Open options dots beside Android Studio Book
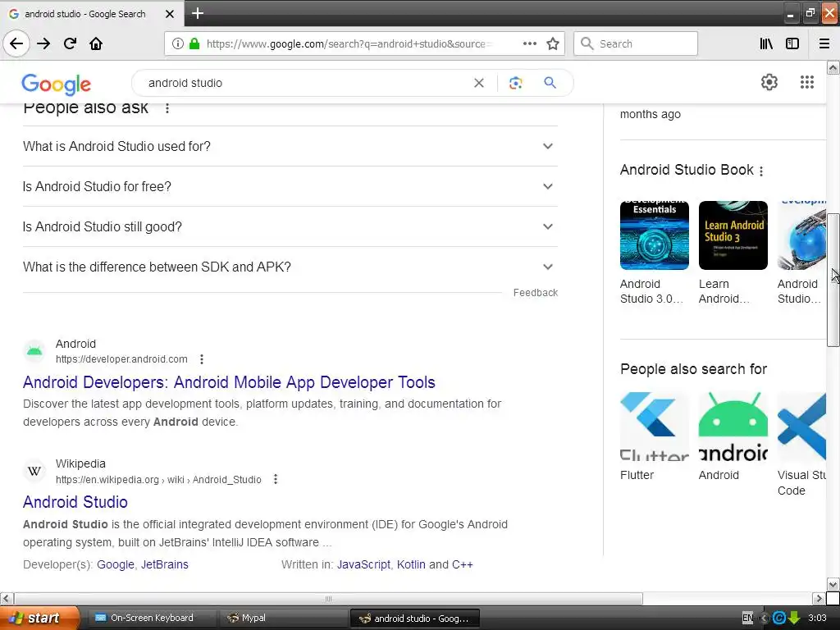The image size is (840, 630). [761, 171]
